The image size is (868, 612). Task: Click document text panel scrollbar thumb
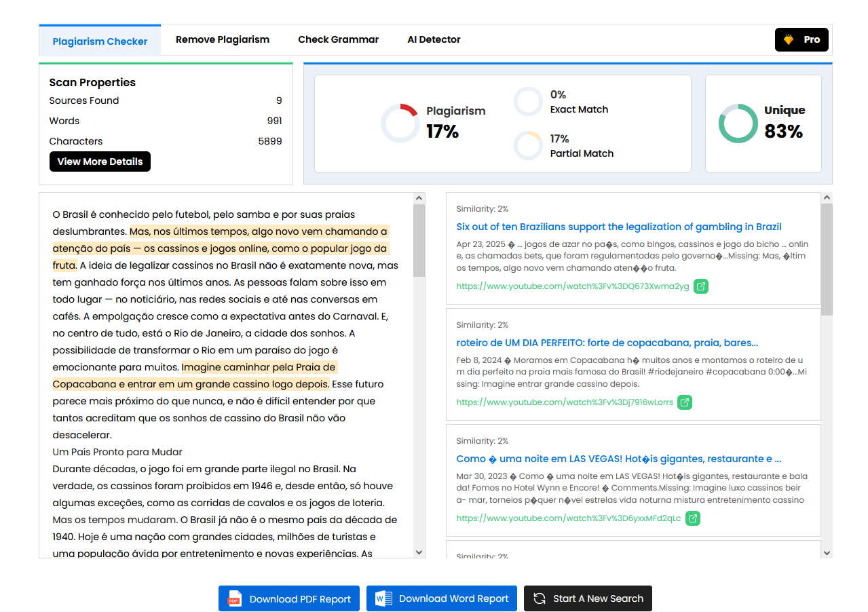pyautogui.click(x=419, y=240)
